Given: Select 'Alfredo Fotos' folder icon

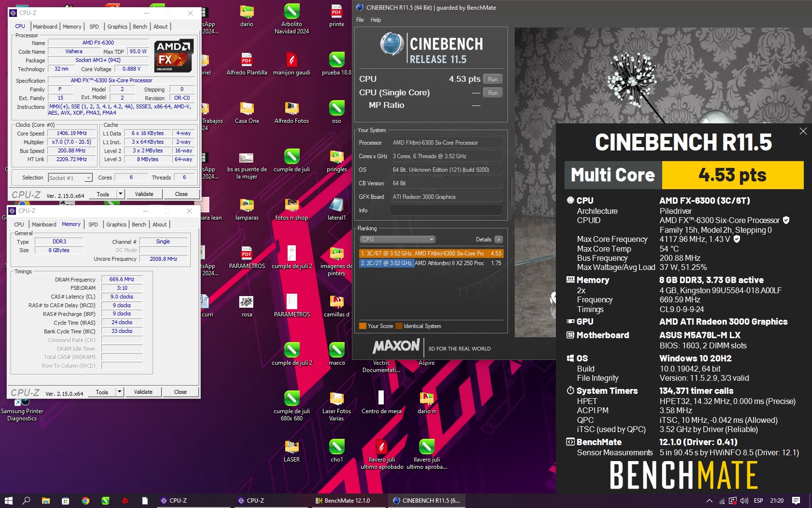Looking at the screenshot, I should pyautogui.click(x=291, y=112).
